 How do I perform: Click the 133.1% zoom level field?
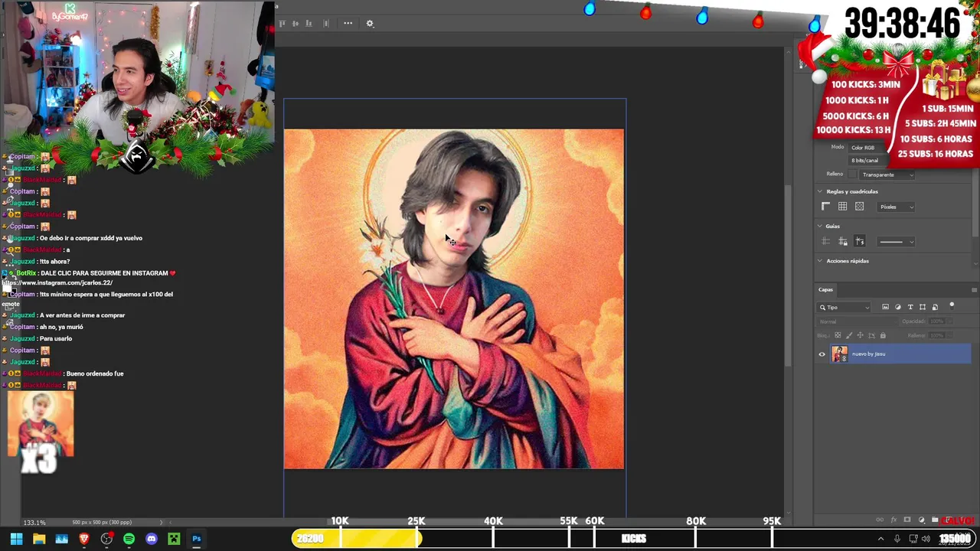click(x=34, y=523)
